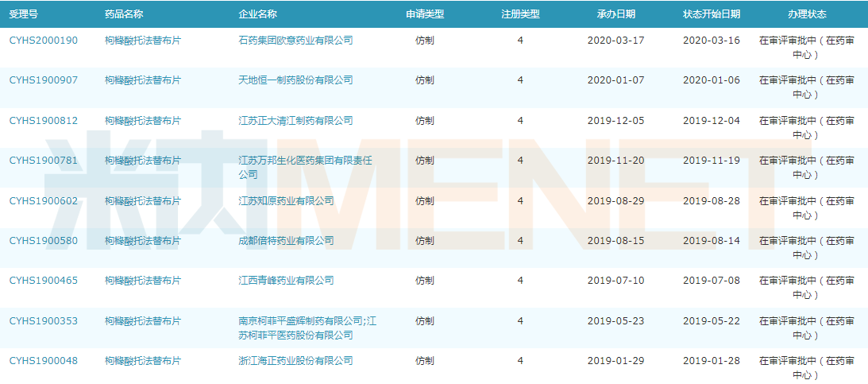Open acceptance number CYHS2000190

coord(43,41)
